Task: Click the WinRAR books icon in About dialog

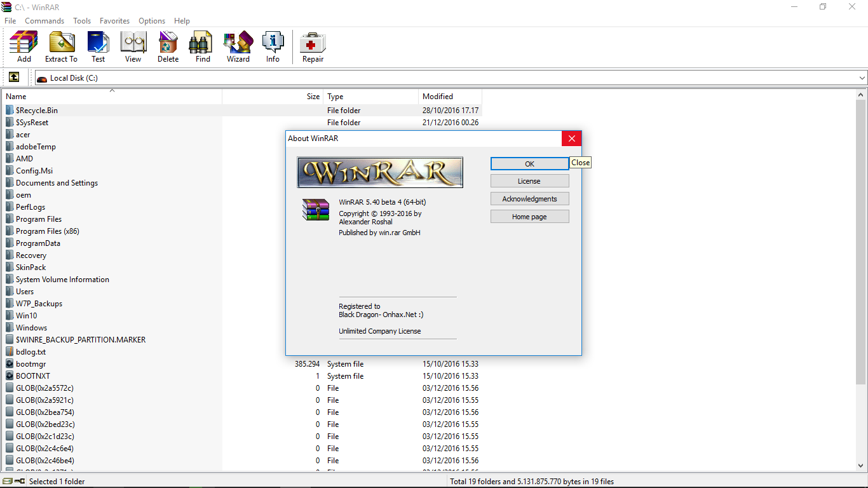Action: (x=315, y=209)
